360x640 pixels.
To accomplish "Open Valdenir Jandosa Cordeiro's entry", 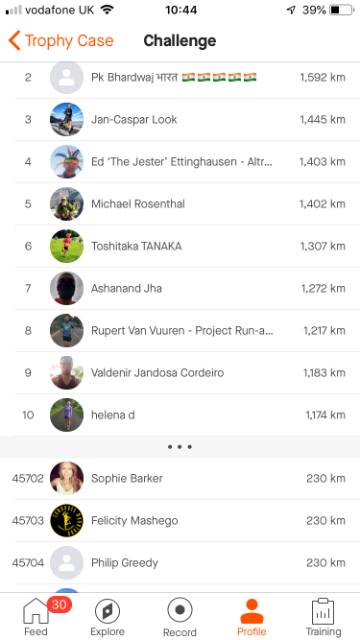I will pyautogui.click(x=180, y=373).
